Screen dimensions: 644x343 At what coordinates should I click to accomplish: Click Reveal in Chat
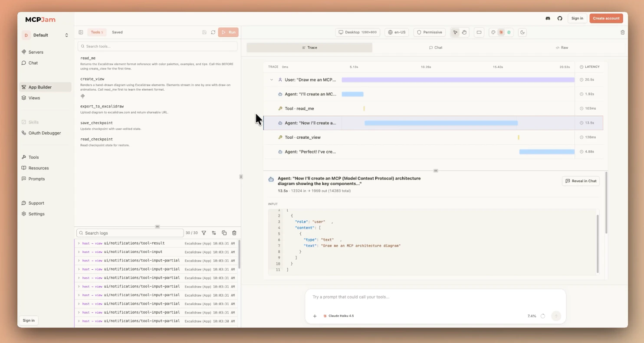[x=581, y=181]
